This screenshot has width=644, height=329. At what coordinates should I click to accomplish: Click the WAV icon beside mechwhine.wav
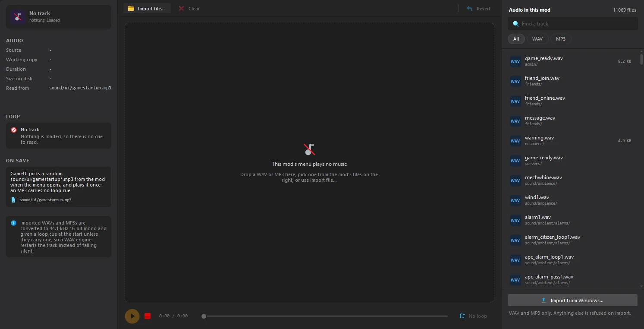click(x=515, y=180)
